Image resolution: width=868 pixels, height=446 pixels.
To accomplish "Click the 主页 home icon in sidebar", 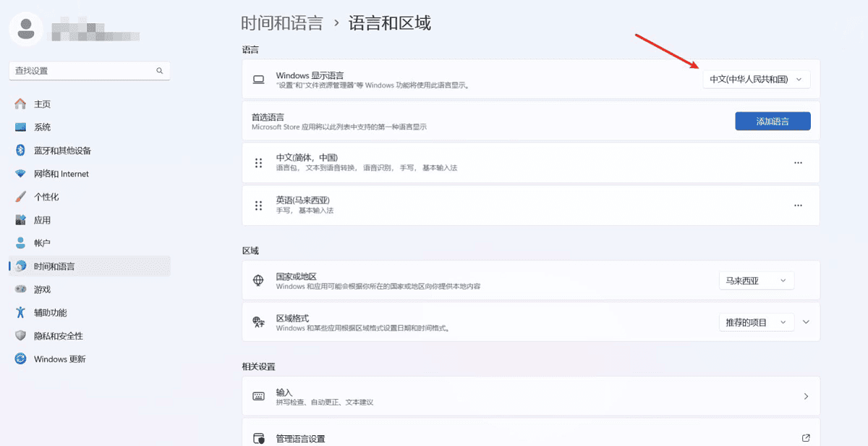I will click(x=20, y=104).
